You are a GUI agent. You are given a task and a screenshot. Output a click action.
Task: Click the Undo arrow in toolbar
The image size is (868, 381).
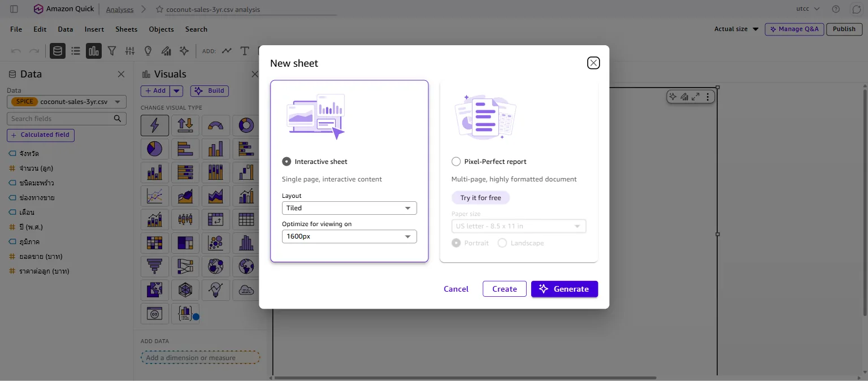pos(16,51)
